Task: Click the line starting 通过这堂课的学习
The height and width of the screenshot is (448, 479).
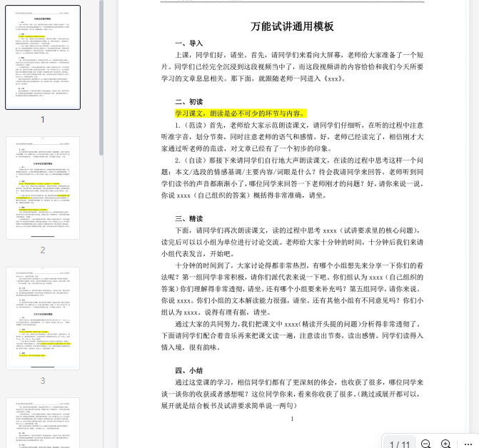Action: pos(299,382)
